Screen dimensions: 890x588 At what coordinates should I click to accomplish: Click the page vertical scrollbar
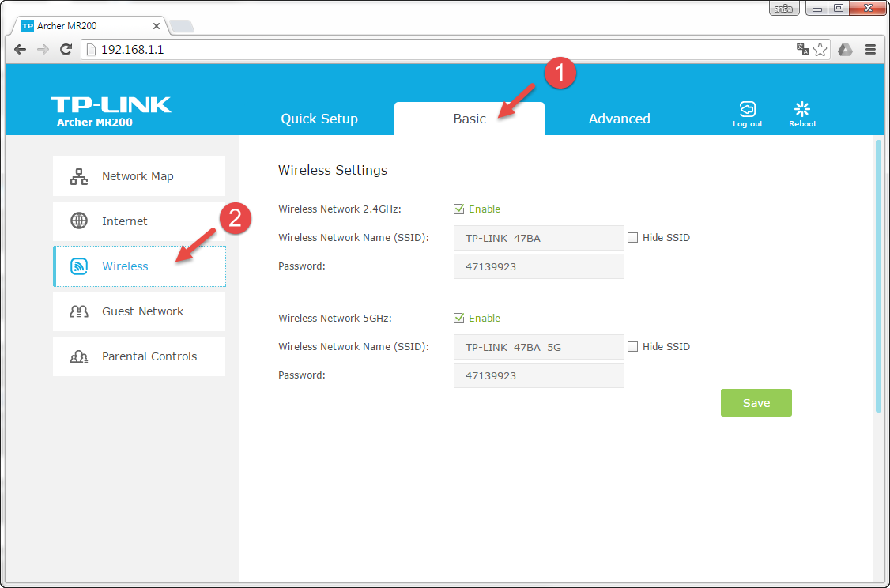pyautogui.click(x=879, y=275)
